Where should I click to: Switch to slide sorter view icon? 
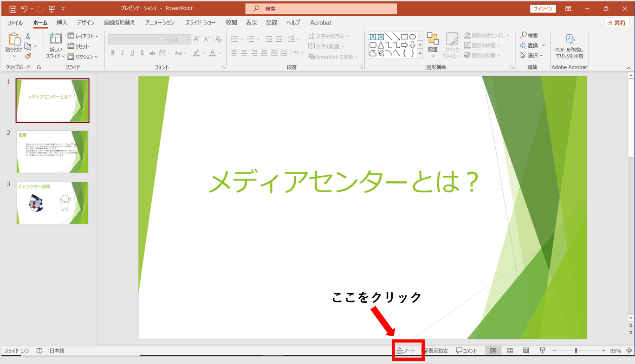[x=510, y=351]
